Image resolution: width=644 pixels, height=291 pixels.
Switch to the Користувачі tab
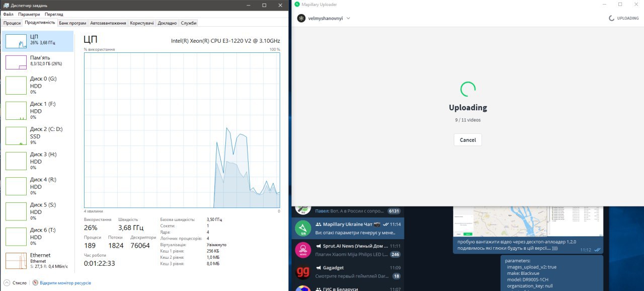click(x=142, y=23)
